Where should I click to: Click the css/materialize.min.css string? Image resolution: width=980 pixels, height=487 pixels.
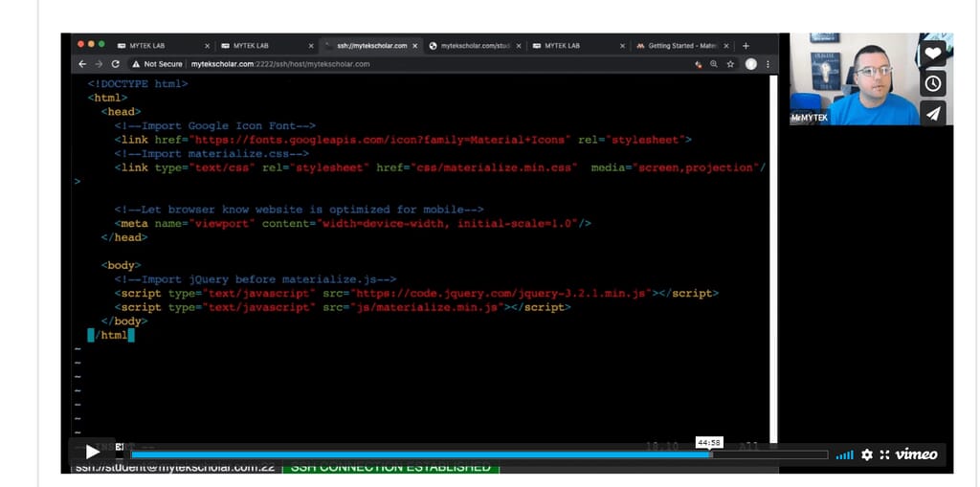coord(494,167)
